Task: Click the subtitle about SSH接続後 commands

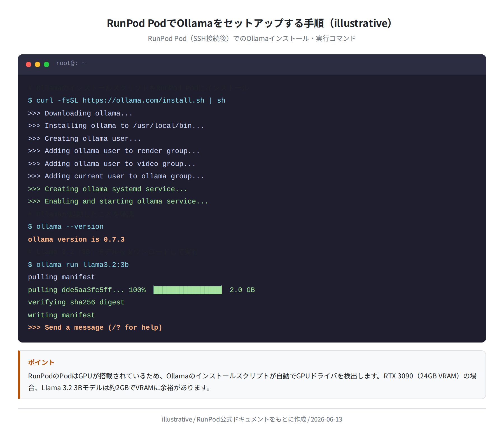Action: click(252, 38)
